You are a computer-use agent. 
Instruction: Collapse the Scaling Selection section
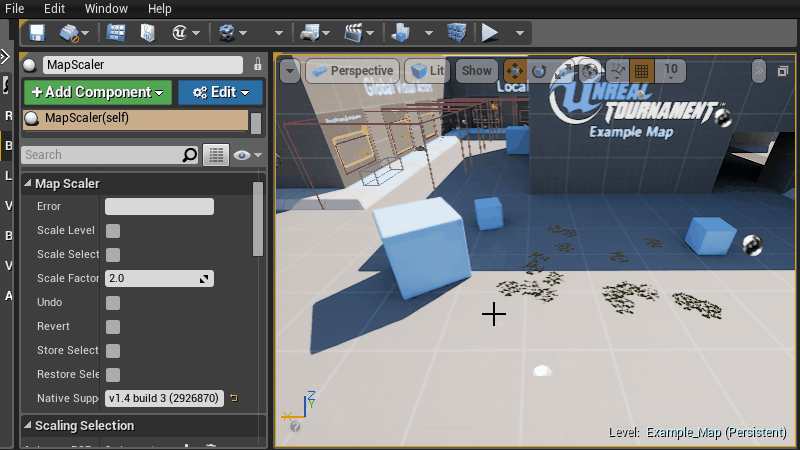click(28, 425)
